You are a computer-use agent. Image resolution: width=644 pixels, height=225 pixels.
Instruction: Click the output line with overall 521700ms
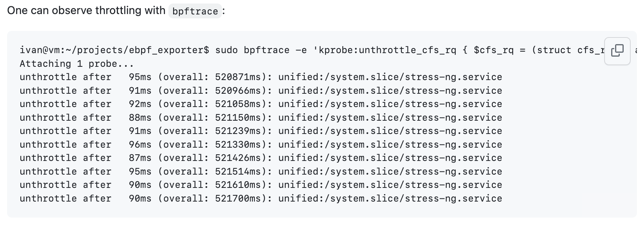[261, 198]
